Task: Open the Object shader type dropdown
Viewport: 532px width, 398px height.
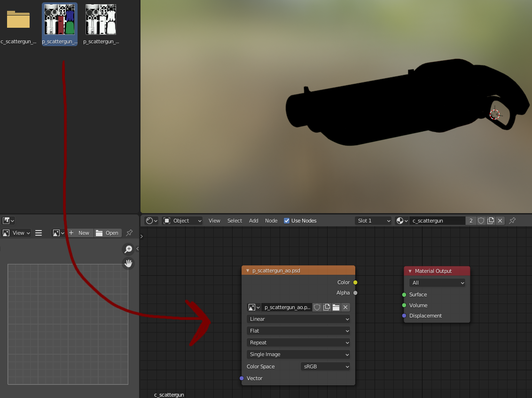Action: [182, 221]
